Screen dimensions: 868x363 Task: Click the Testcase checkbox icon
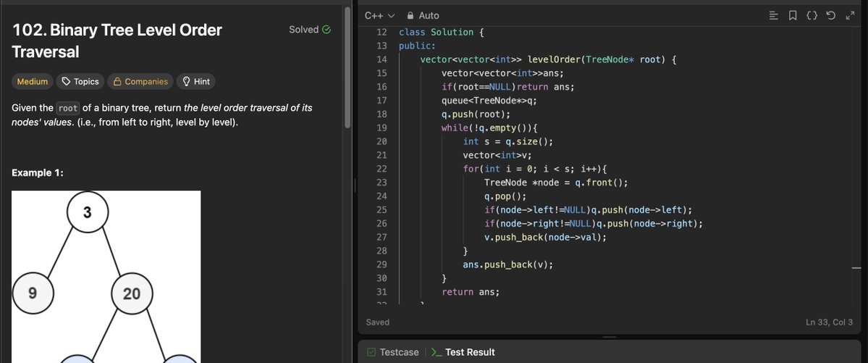point(371,352)
